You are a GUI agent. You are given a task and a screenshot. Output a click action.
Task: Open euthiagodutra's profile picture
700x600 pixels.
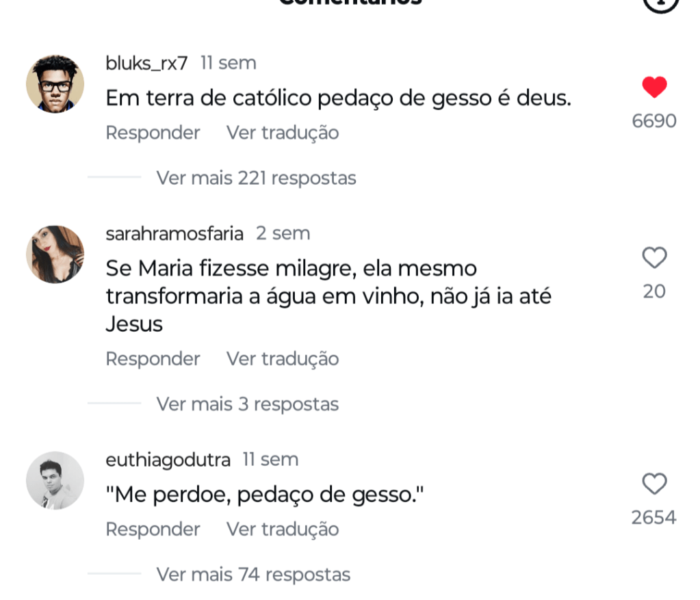pos(55,480)
